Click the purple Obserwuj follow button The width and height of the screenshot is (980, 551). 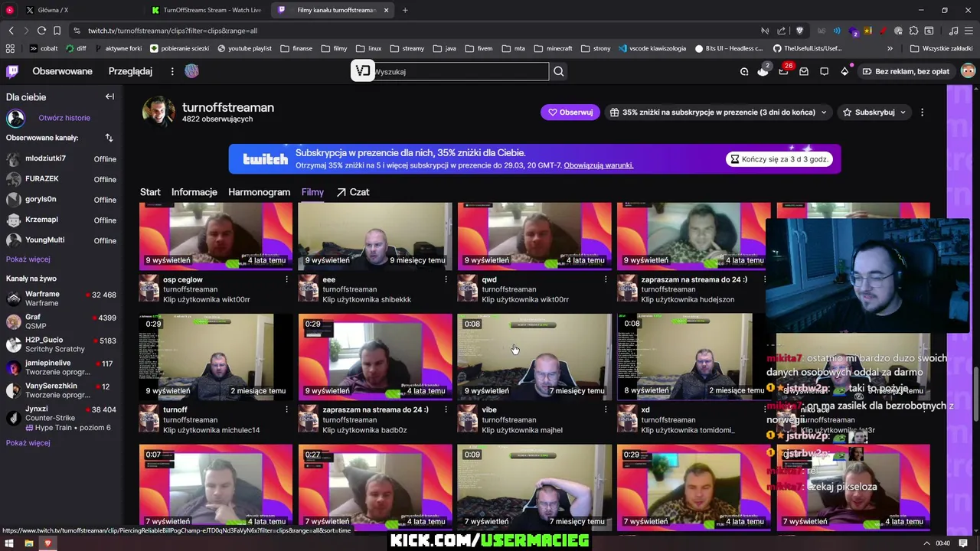point(570,112)
